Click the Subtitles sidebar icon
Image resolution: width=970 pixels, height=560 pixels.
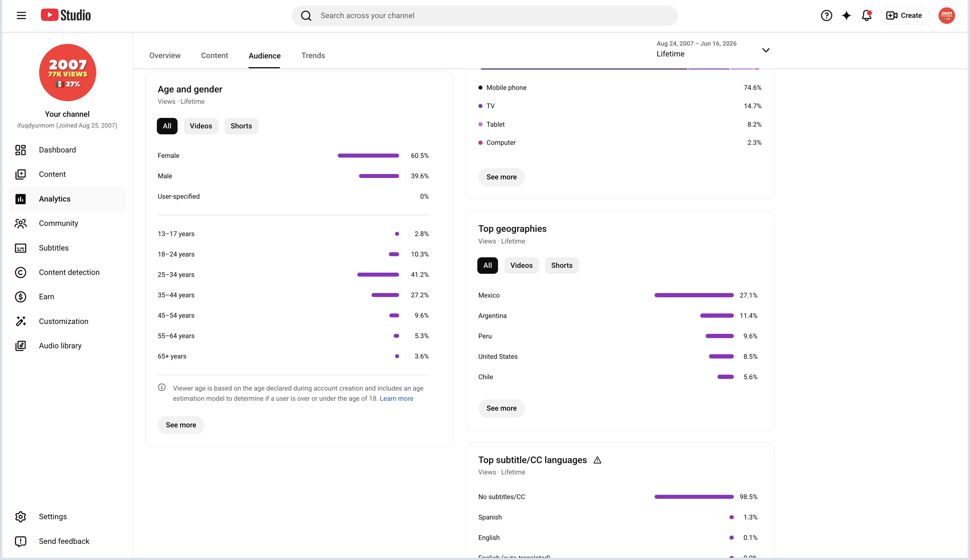[x=20, y=248]
